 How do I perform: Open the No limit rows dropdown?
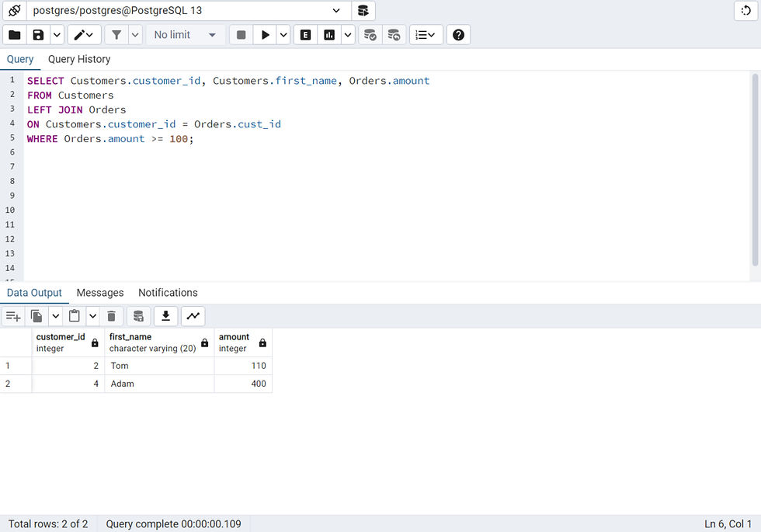point(185,34)
